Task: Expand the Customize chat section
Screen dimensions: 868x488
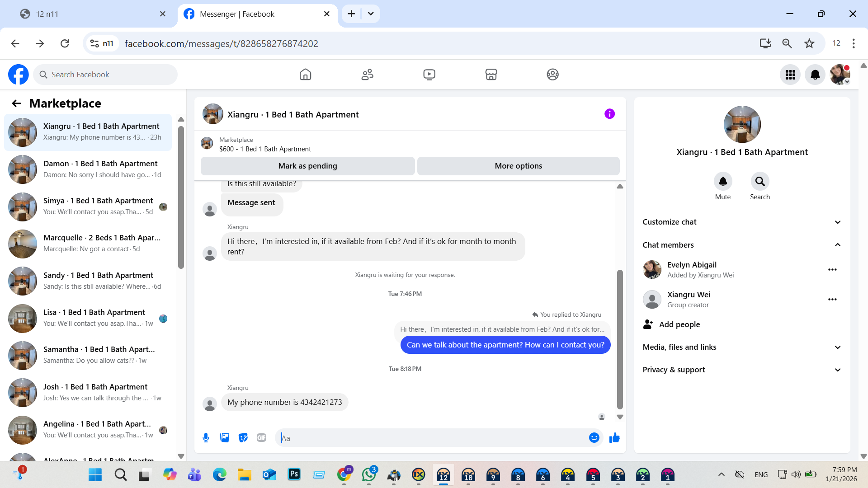Action: 837,222
